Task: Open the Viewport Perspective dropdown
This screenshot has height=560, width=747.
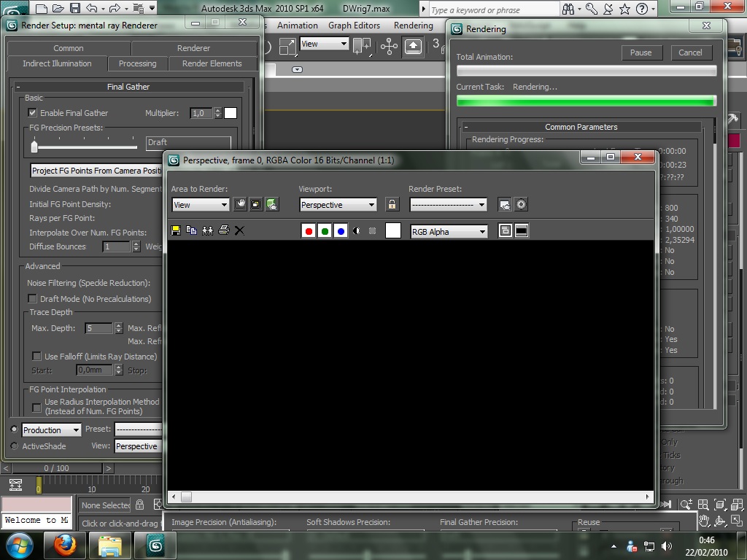Action: pyautogui.click(x=338, y=205)
